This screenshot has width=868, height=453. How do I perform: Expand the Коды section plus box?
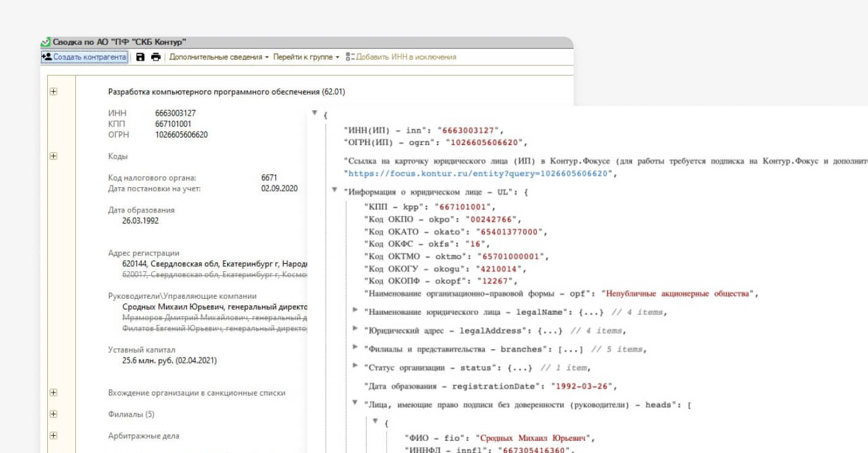tap(53, 156)
